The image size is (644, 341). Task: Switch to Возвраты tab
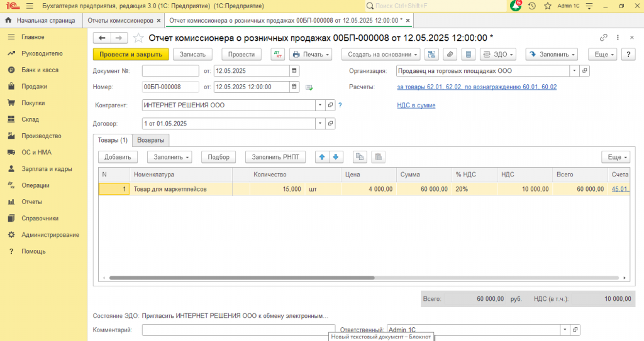150,140
